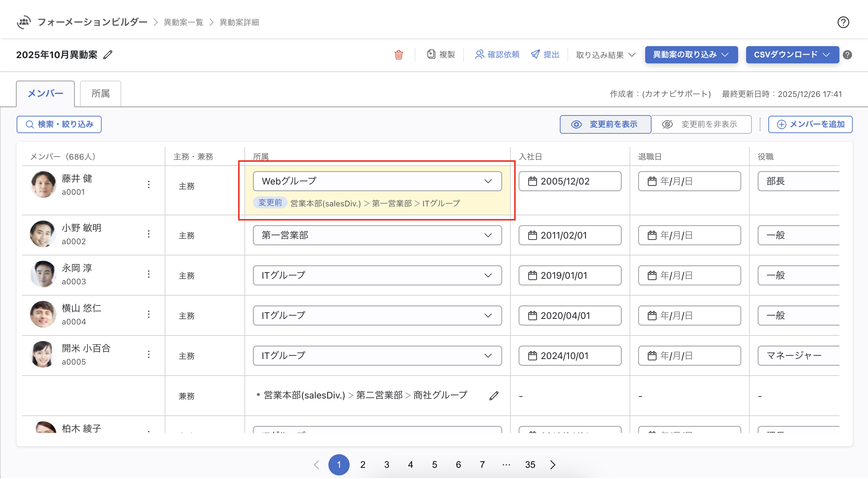This screenshot has width=868, height=479.
Task: Toggle 変更前を表示 eye button
Action: coord(605,124)
